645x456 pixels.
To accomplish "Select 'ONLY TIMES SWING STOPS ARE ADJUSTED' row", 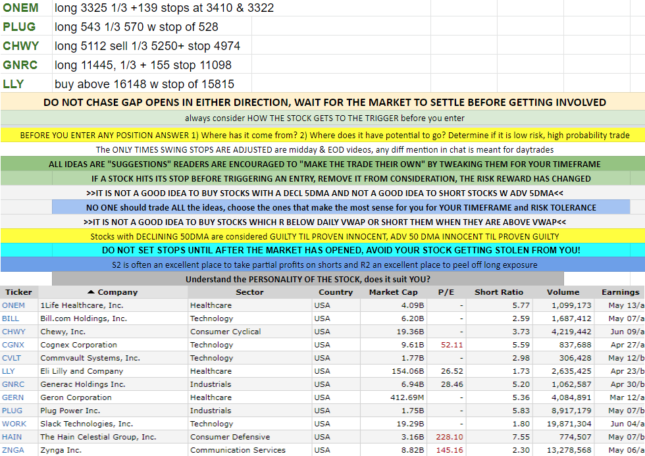I will [x=322, y=149].
